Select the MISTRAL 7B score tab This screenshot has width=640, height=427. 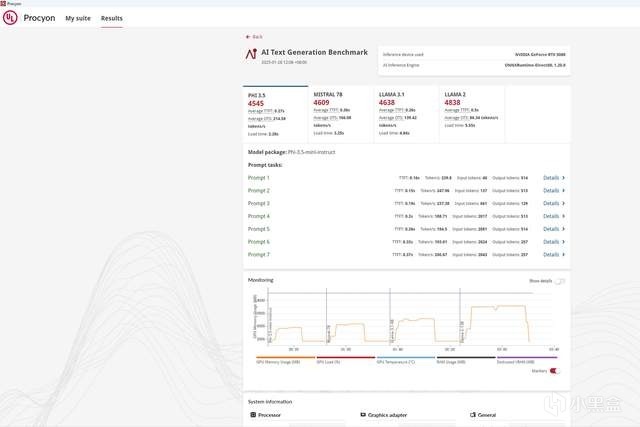coord(341,114)
